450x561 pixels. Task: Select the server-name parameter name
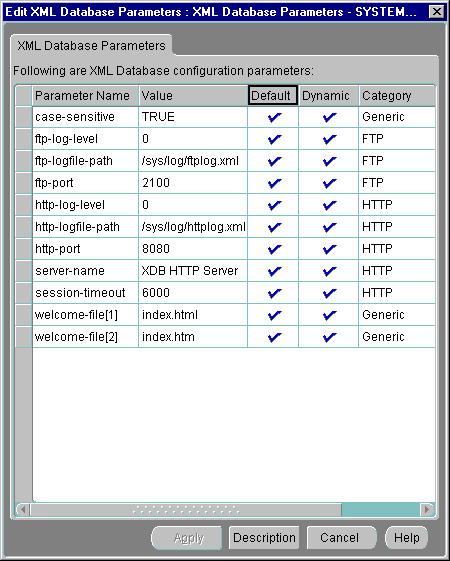(x=85, y=271)
